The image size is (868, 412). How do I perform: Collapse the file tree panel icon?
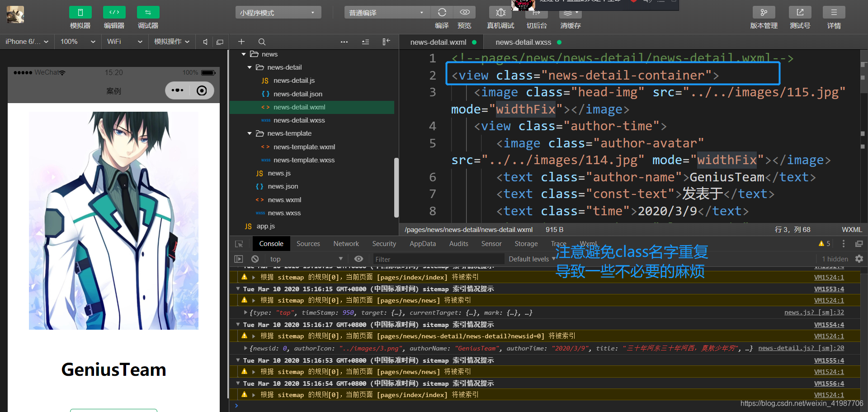click(386, 42)
